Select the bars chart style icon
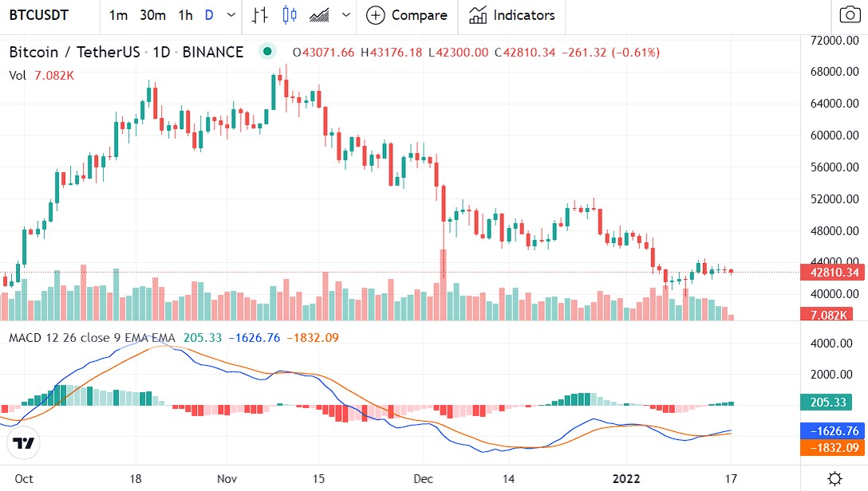Screen dimensions: 868x491 pyautogui.click(x=259, y=15)
